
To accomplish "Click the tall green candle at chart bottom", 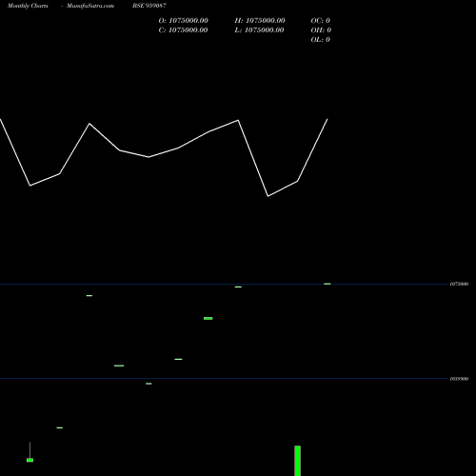I will tap(298, 461).
